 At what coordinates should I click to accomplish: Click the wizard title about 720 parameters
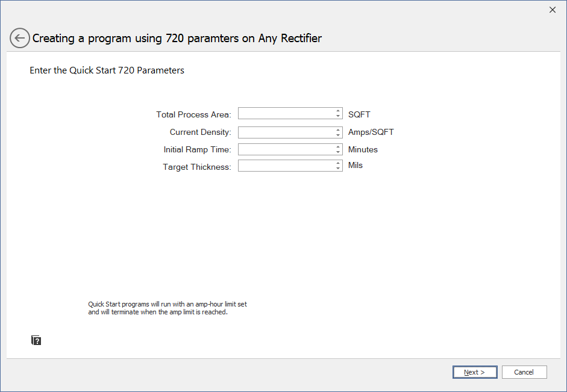tap(177, 39)
